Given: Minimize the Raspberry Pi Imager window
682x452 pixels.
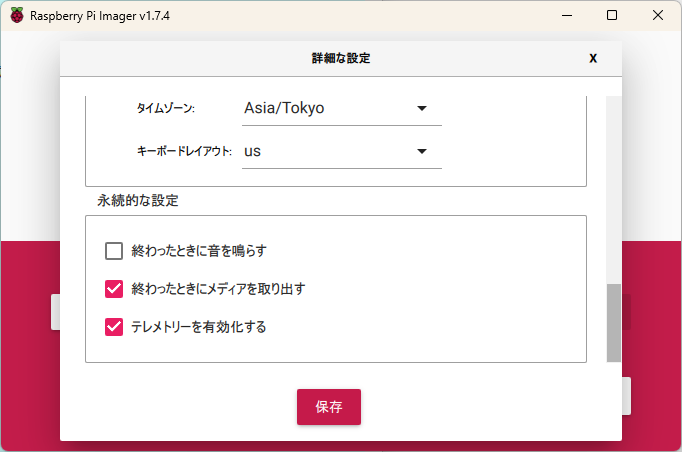Looking at the screenshot, I should 566,16.
